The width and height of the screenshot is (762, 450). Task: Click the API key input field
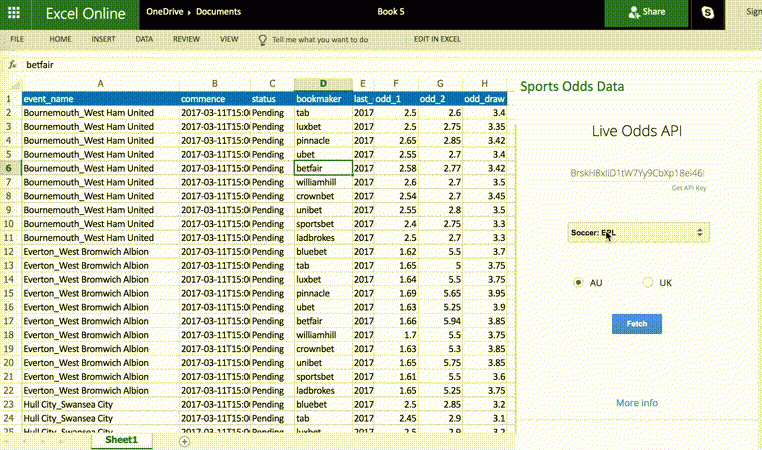[636, 173]
